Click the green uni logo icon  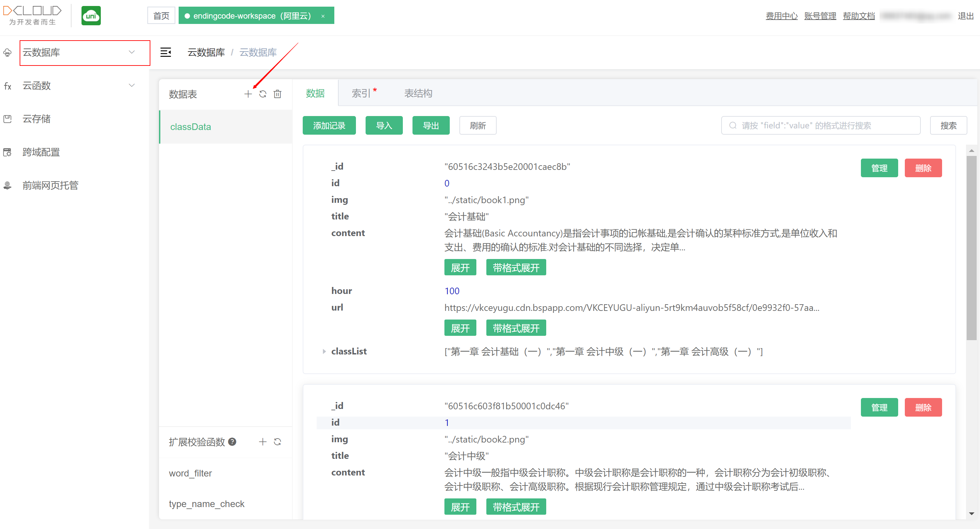coord(90,15)
